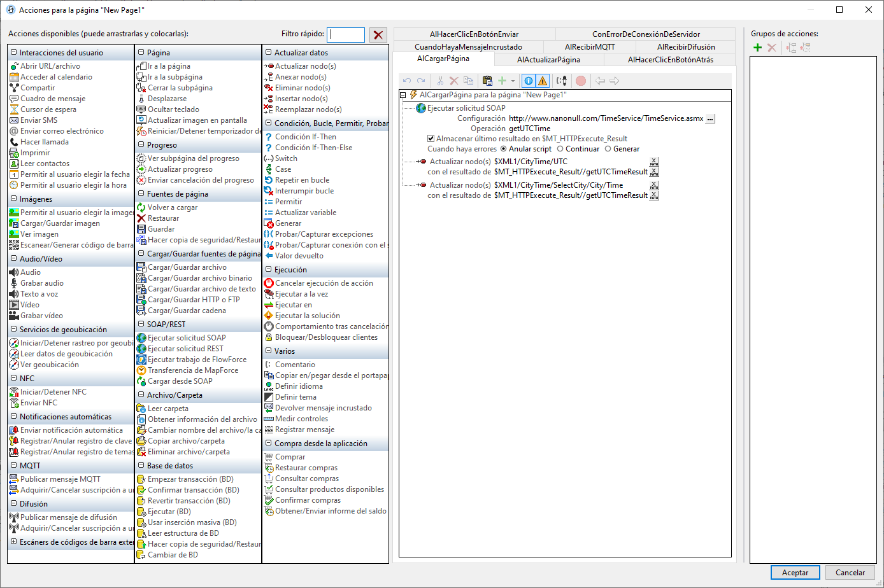Uncheck Almacenar último resultado checkbox
This screenshot has width=884, height=588.
[x=431, y=139]
